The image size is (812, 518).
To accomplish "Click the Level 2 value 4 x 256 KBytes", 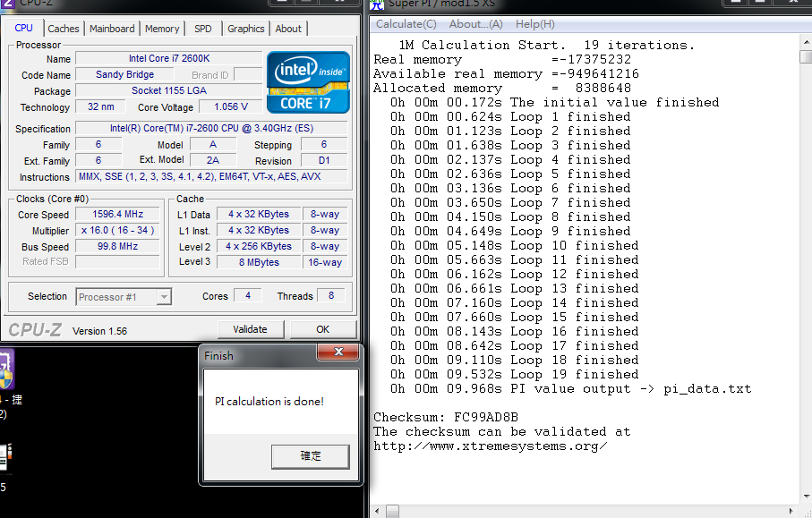I will [259, 246].
